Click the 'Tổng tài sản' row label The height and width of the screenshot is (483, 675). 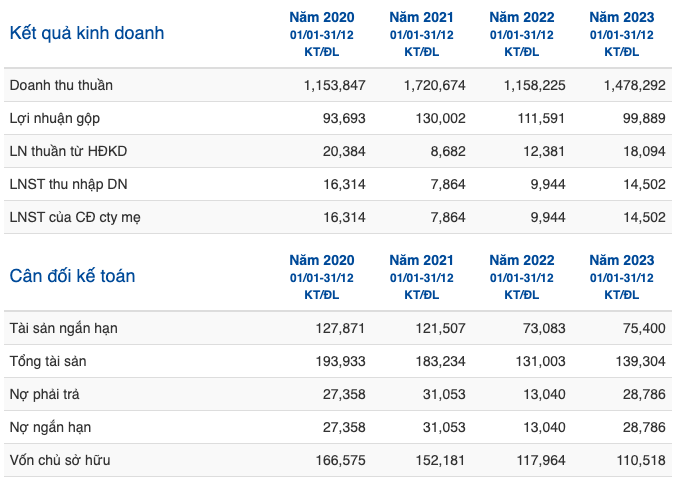pyautogui.click(x=48, y=361)
